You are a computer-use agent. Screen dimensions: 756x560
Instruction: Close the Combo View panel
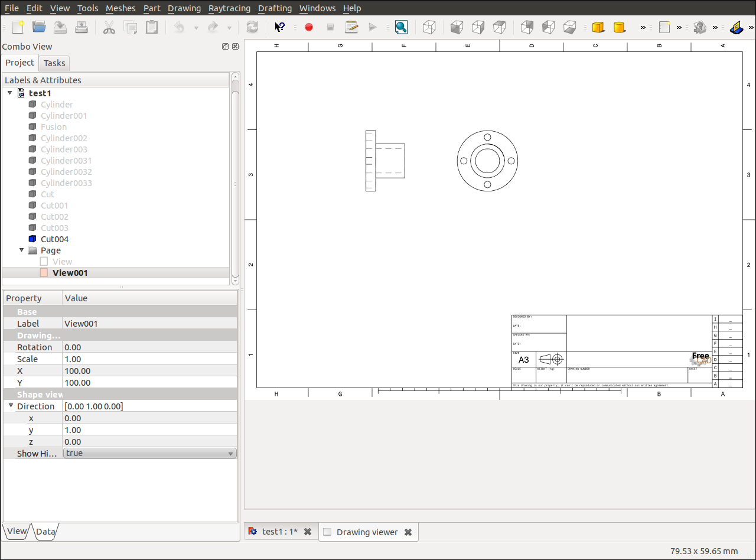pyautogui.click(x=235, y=47)
